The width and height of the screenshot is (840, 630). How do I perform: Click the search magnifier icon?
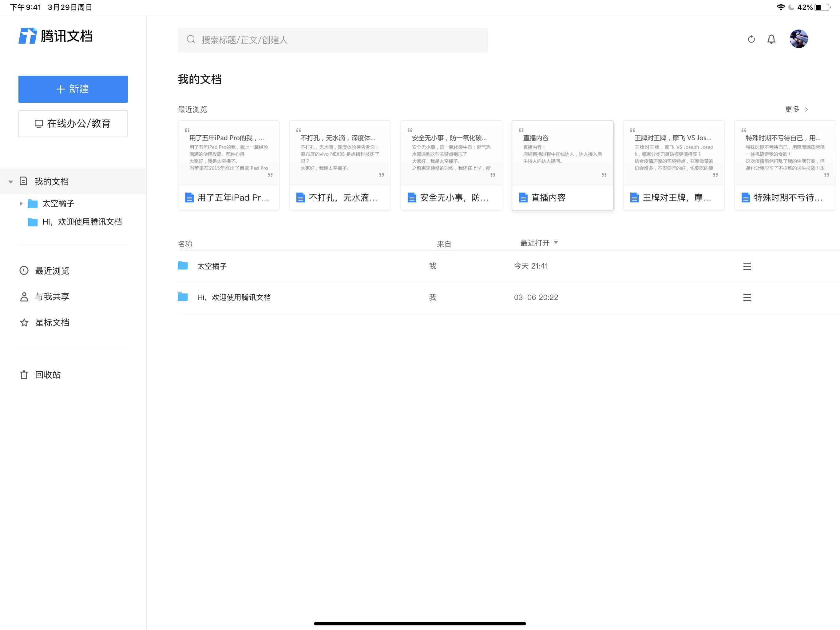point(191,39)
